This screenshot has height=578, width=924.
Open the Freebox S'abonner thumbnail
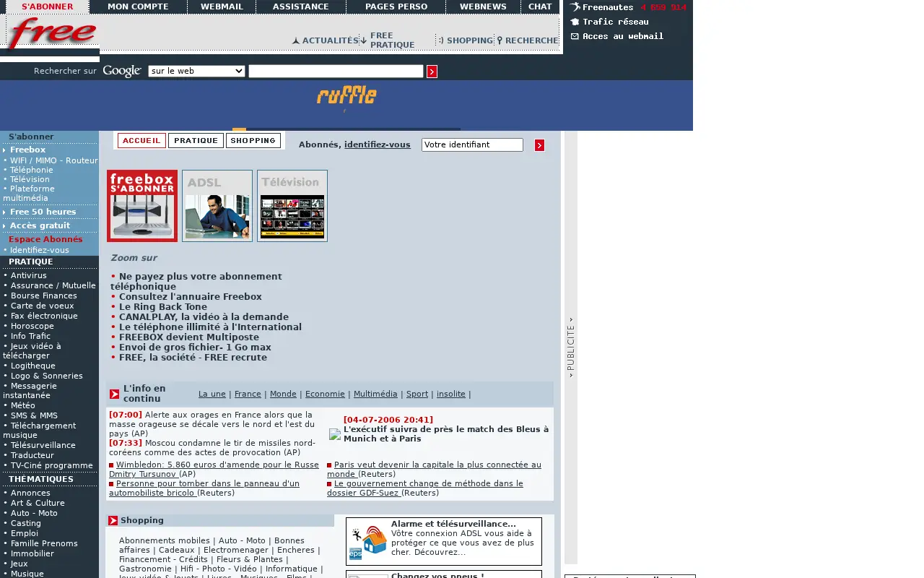(142, 206)
